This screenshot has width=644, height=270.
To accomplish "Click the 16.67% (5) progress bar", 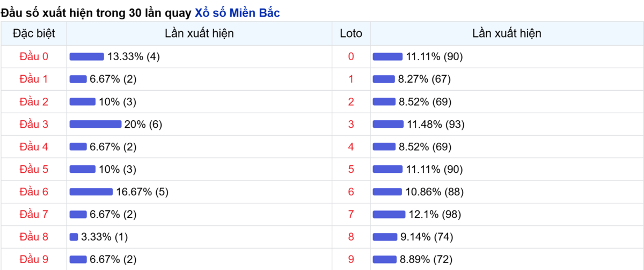I will (91, 192).
